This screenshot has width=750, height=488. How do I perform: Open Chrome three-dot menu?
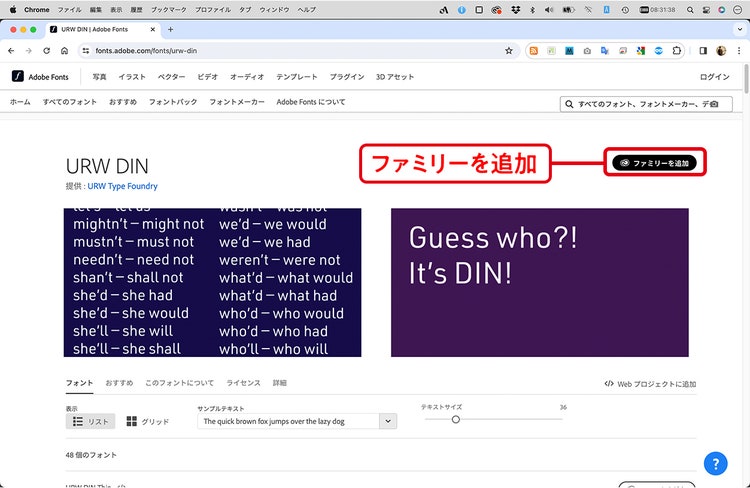739,51
